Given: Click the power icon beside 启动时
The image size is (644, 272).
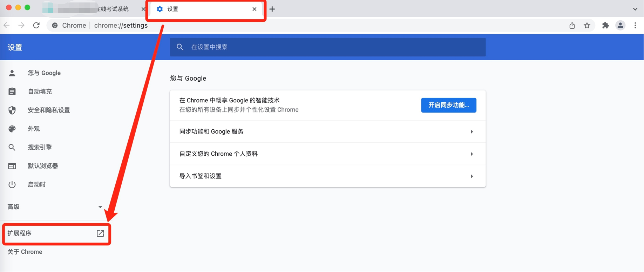Looking at the screenshot, I should click(12, 184).
